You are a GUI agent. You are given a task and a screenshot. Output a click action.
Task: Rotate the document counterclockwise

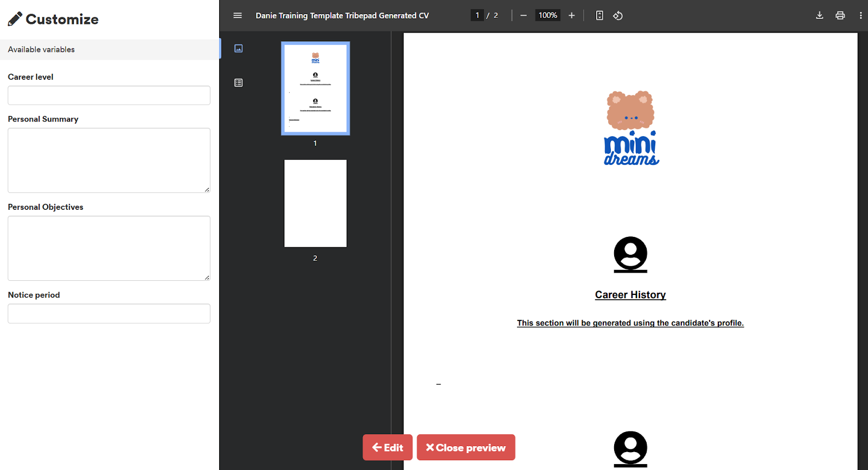coord(618,16)
